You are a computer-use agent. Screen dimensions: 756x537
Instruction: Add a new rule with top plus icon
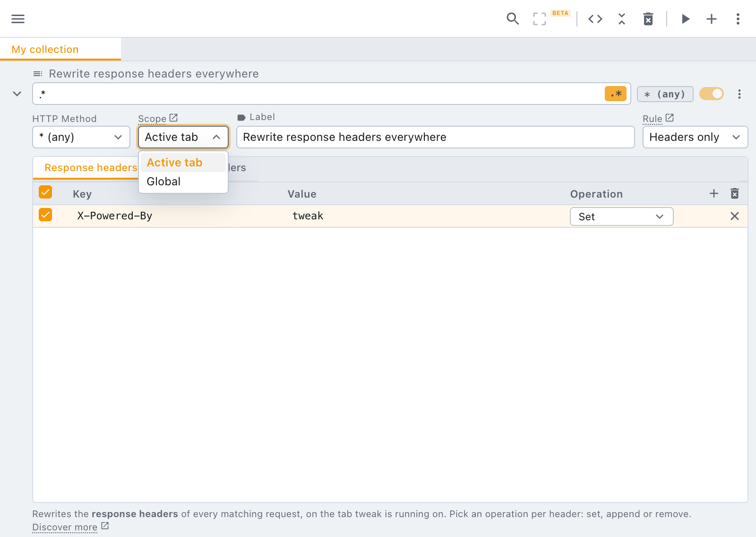pyautogui.click(x=712, y=19)
